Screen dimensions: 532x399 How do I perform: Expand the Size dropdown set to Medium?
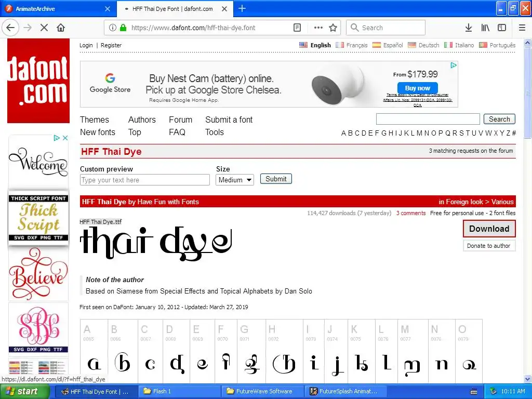pyautogui.click(x=234, y=180)
